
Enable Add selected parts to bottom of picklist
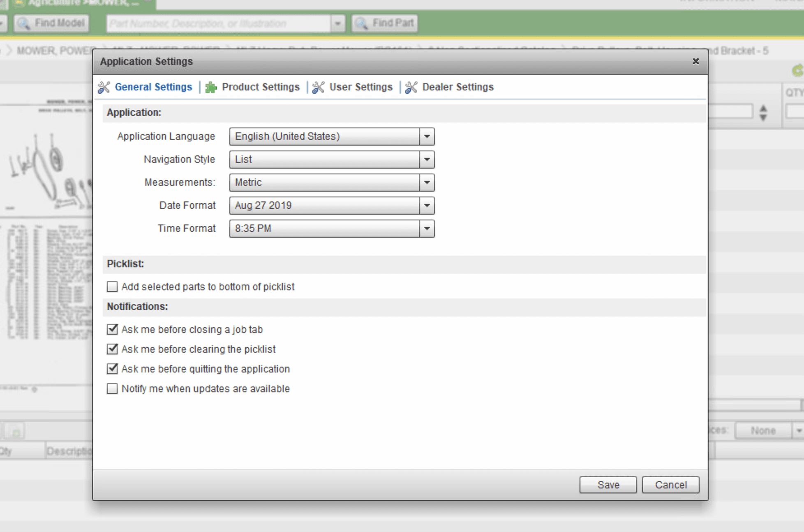(112, 287)
